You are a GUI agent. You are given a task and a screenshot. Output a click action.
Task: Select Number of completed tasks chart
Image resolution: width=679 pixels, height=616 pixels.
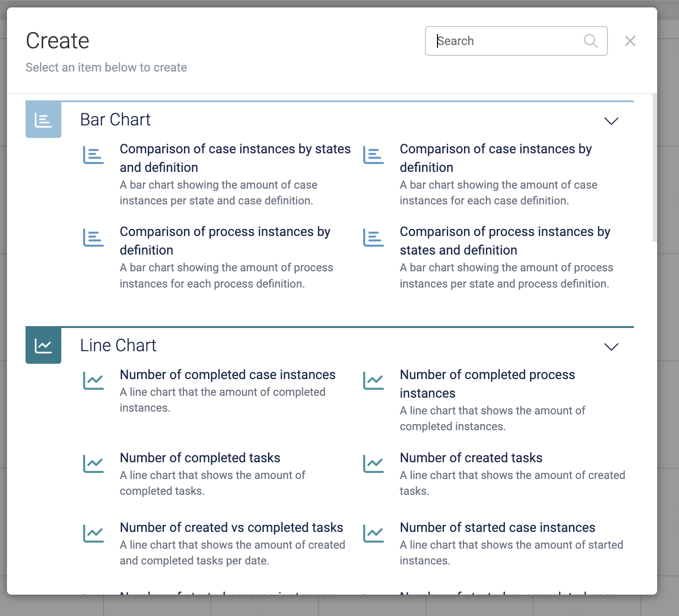pyautogui.click(x=200, y=458)
